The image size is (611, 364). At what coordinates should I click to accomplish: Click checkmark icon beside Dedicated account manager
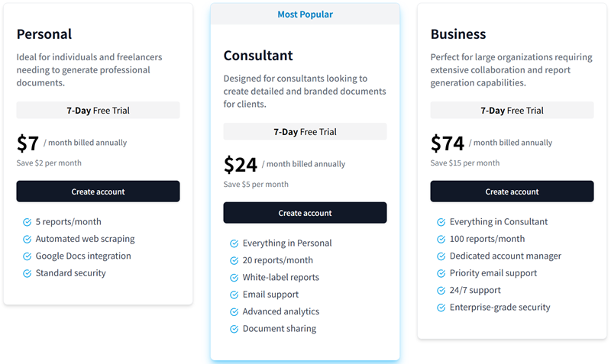(x=441, y=256)
